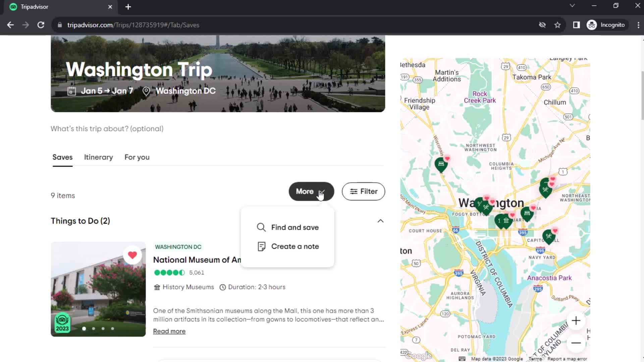
Task: Click the Tripadvisor Traveler's Choice 2023 badge
Action: coord(62,323)
